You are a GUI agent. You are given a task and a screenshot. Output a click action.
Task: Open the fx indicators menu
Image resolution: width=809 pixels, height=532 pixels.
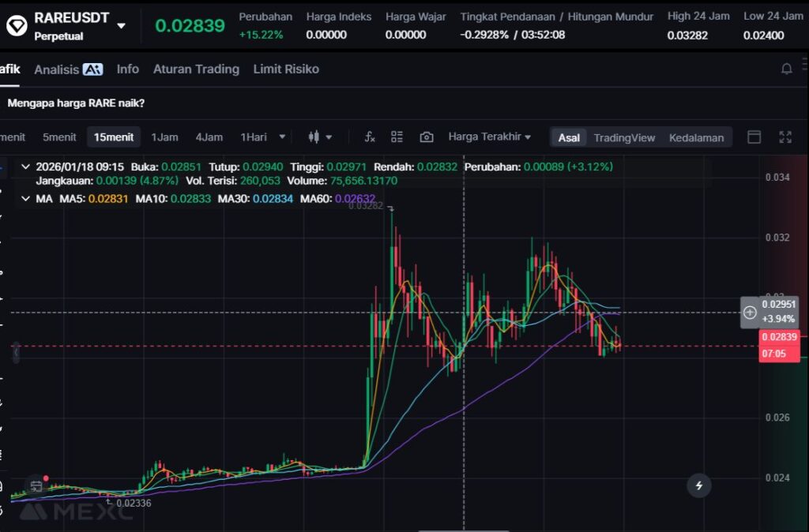[x=369, y=137]
